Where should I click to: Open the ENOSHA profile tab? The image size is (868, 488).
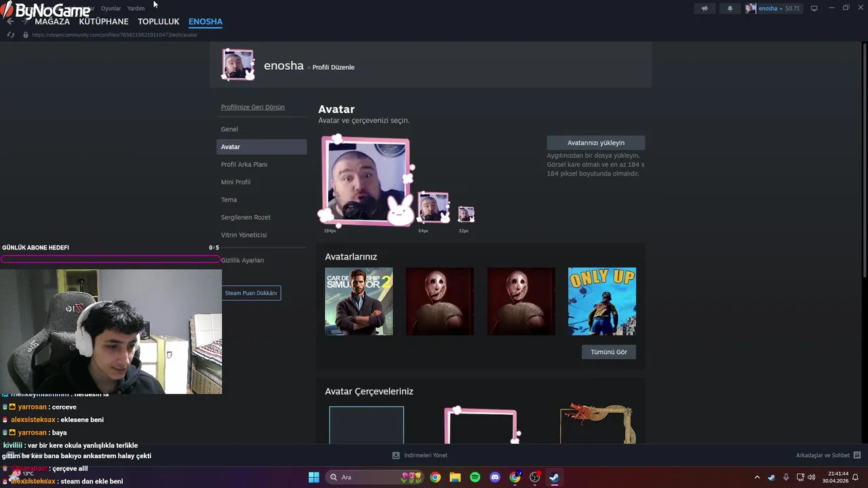[x=205, y=22]
